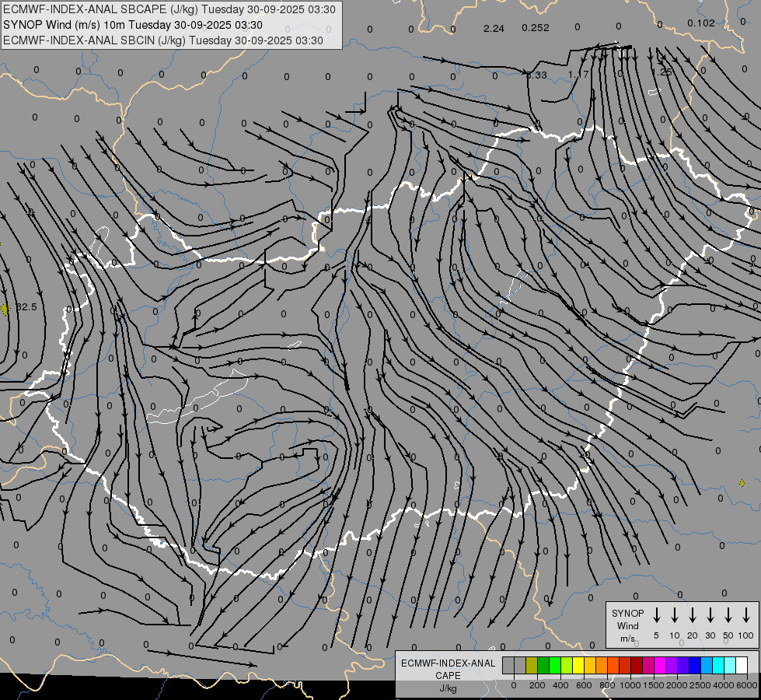Click the 1.17 value on the map
This screenshot has height=700, width=761.
(578, 74)
